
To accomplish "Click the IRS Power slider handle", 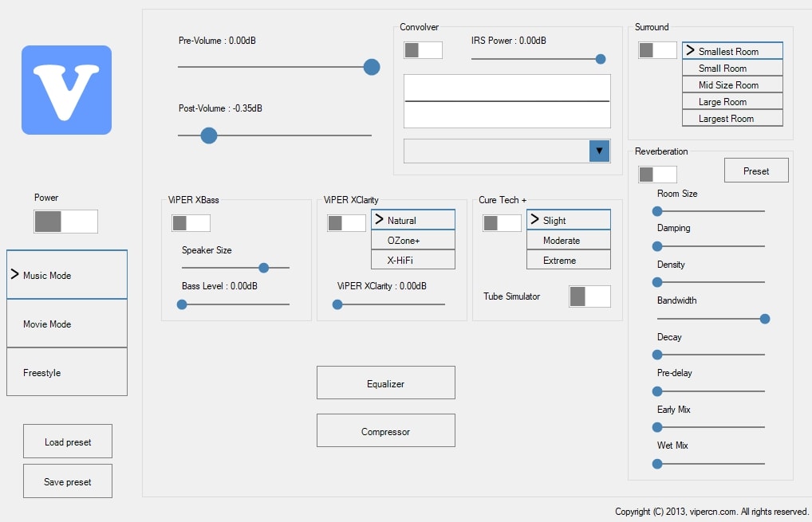I will pyautogui.click(x=601, y=59).
